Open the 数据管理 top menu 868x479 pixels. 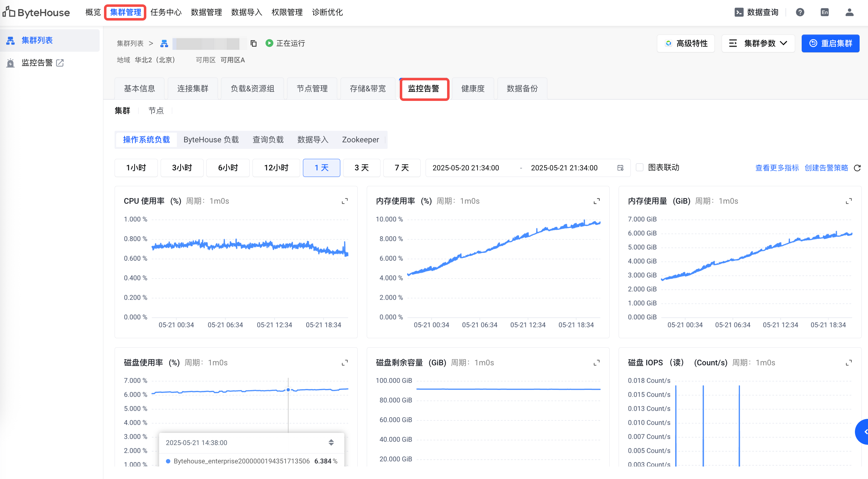206,12
